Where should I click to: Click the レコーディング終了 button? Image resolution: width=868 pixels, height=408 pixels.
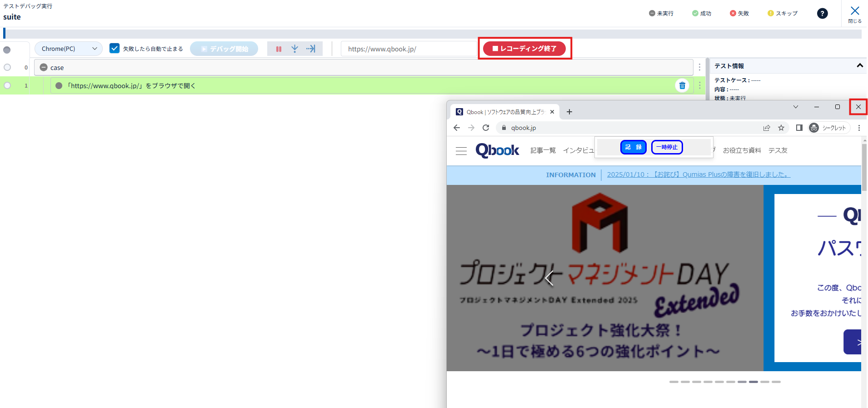click(524, 49)
